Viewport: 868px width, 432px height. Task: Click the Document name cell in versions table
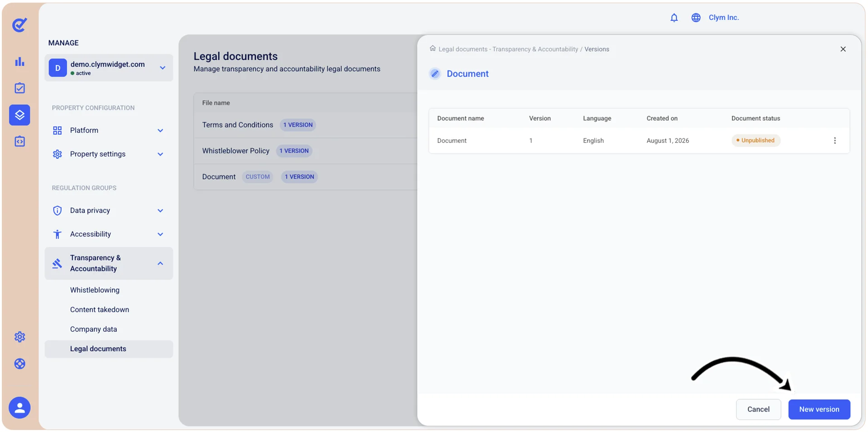(x=451, y=141)
